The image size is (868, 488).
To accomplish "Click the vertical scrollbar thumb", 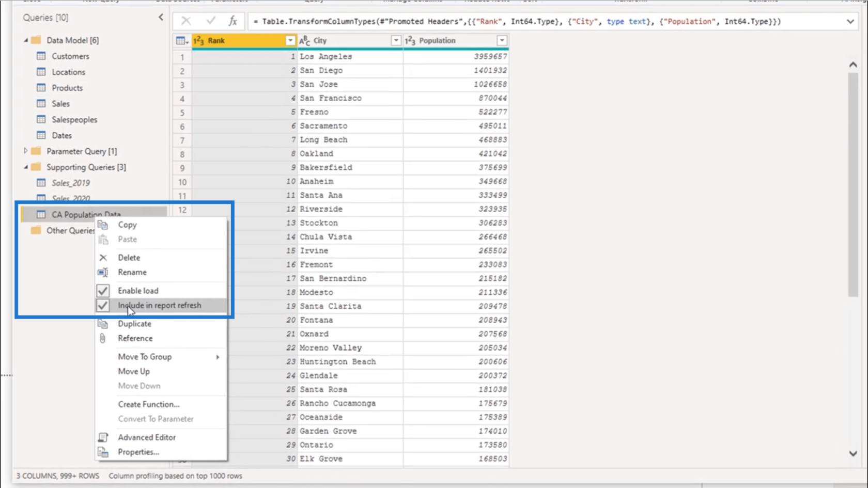I will point(853,184).
